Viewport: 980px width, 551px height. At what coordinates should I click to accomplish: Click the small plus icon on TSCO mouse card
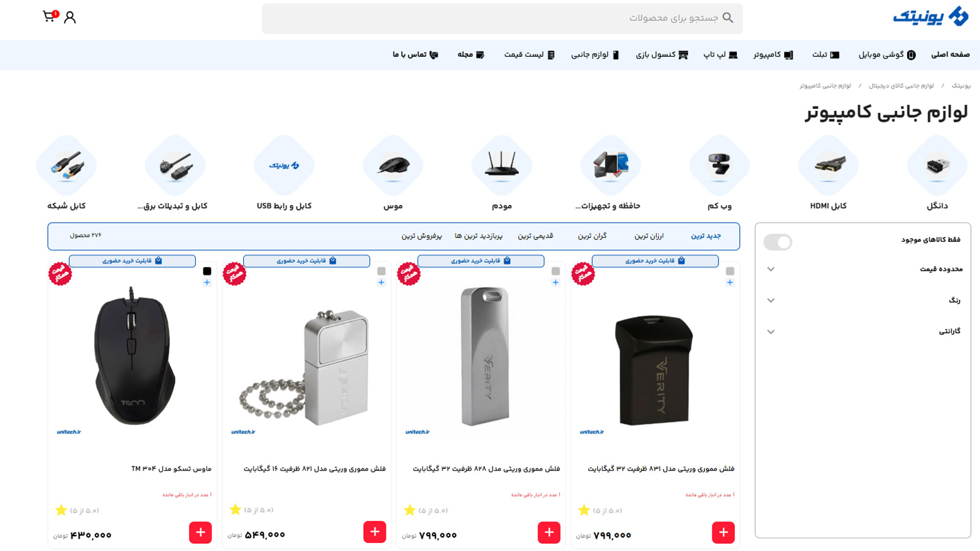pyautogui.click(x=207, y=283)
